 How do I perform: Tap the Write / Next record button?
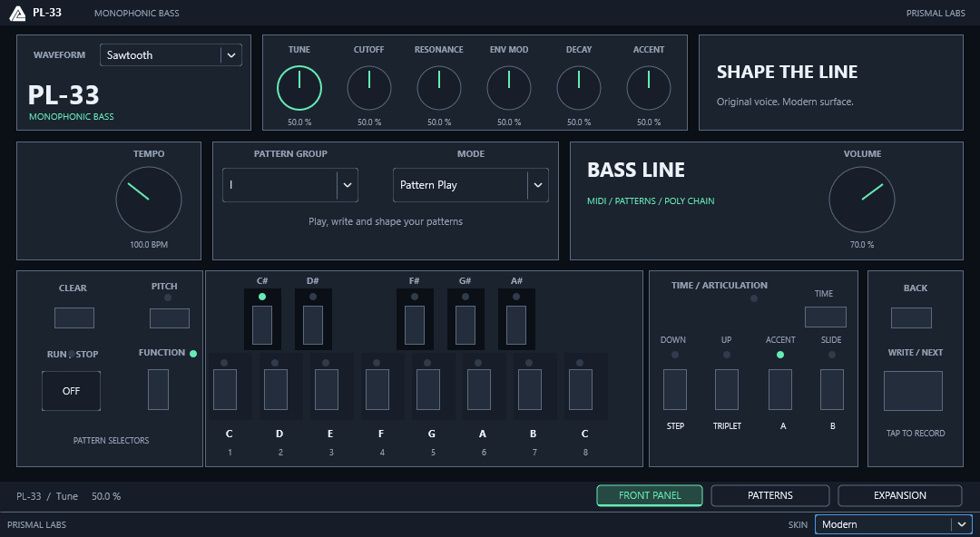point(913,391)
